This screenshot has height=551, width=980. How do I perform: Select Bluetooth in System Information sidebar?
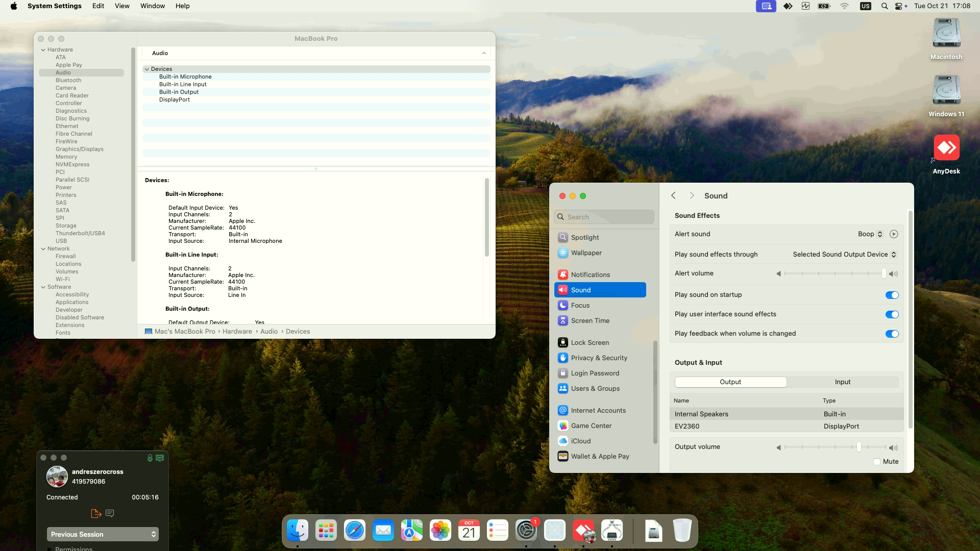coord(68,81)
